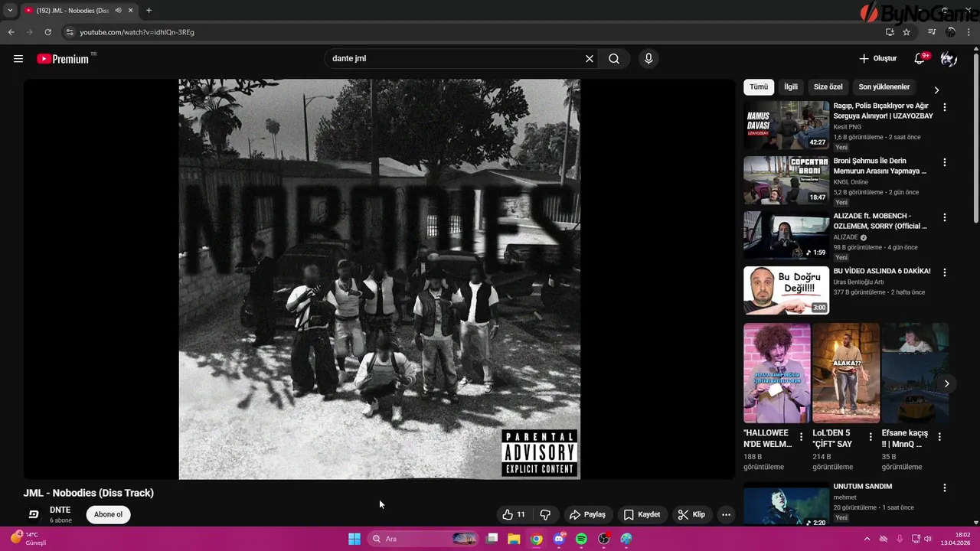Click the Kaydet save button
The image size is (980, 551).
point(642,514)
